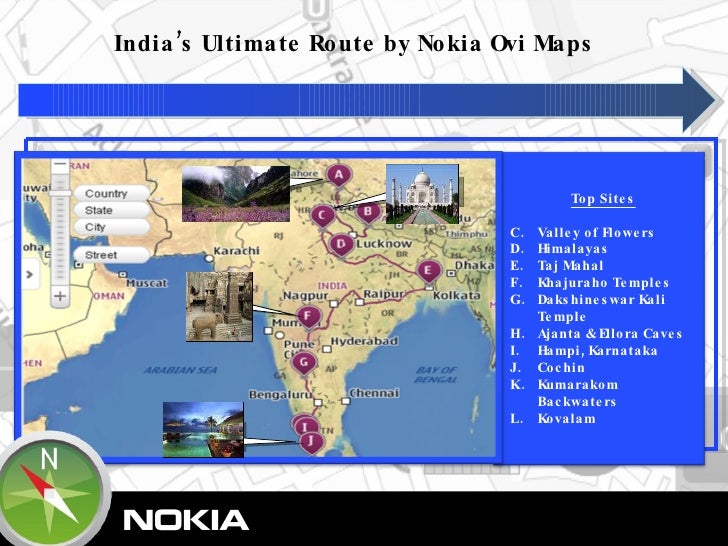Click the Lucknow city label
The height and width of the screenshot is (546, 728).
[384, 243]
